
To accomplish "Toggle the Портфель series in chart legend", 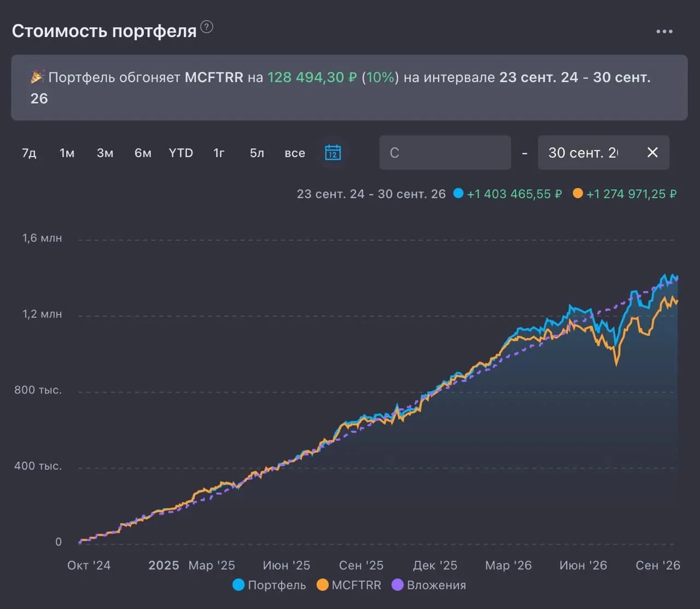I will tap(269, 585).
